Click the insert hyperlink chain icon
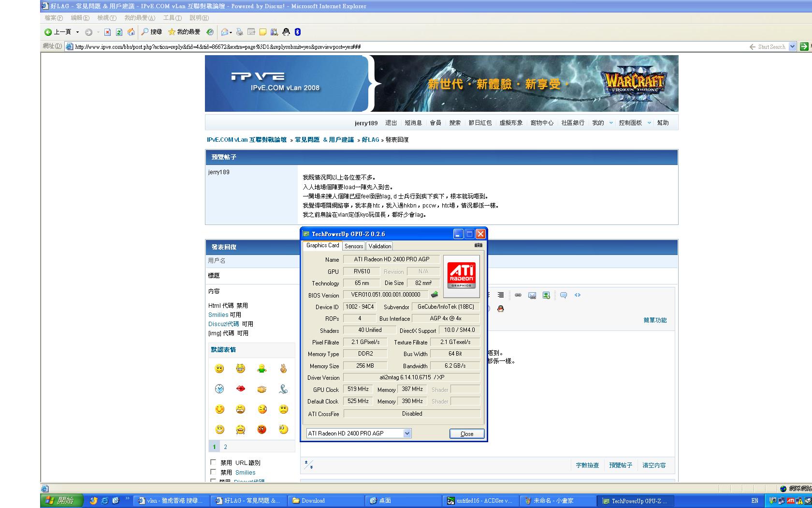This screenshot has width=812, height=508. (x=518, y=295)
